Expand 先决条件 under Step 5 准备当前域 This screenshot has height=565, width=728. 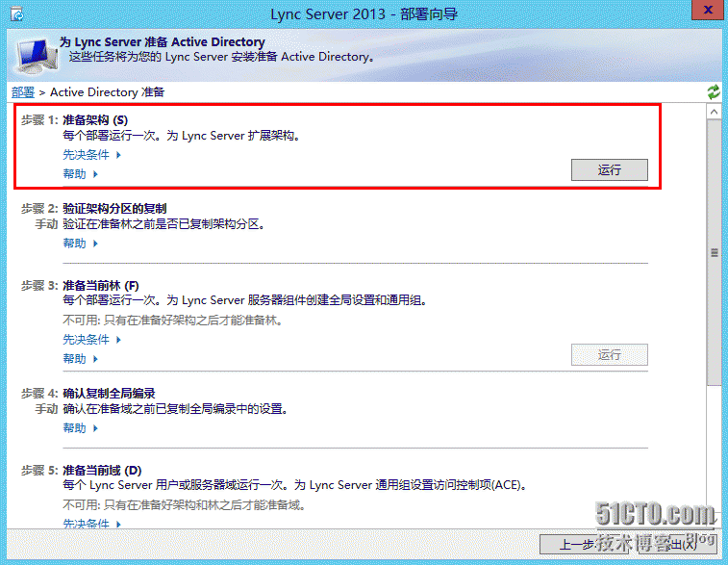(92, 524)
